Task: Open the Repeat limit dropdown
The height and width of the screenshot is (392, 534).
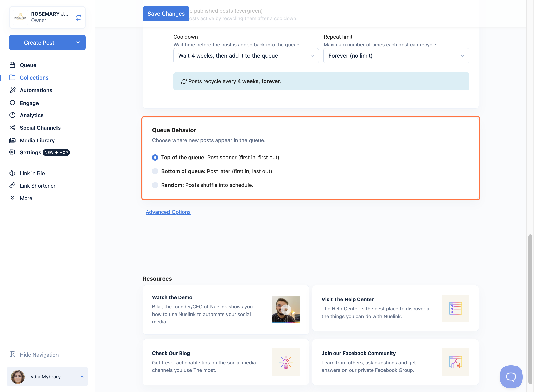Action: click(396, 56)
